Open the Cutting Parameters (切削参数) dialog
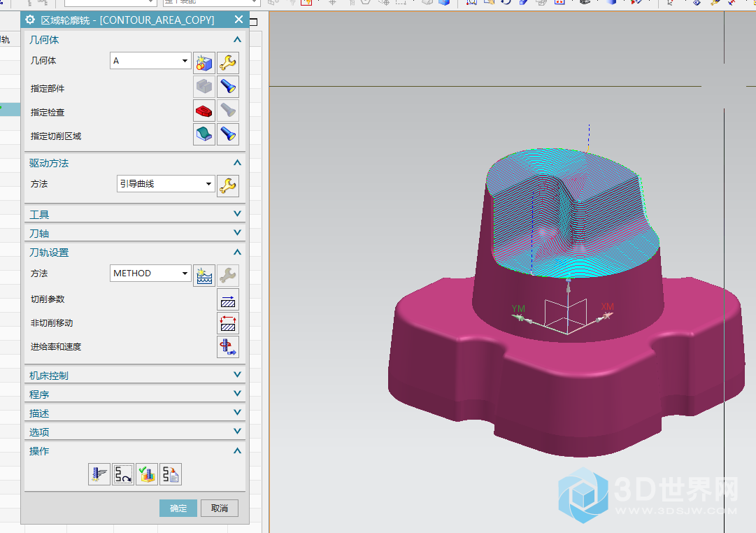 coord(228,299)
